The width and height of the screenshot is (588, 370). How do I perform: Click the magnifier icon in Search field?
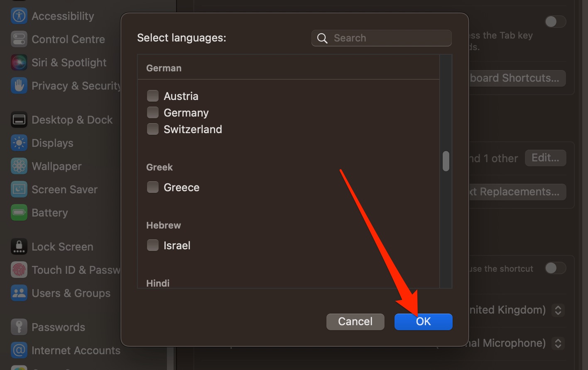tap(322, 38)
